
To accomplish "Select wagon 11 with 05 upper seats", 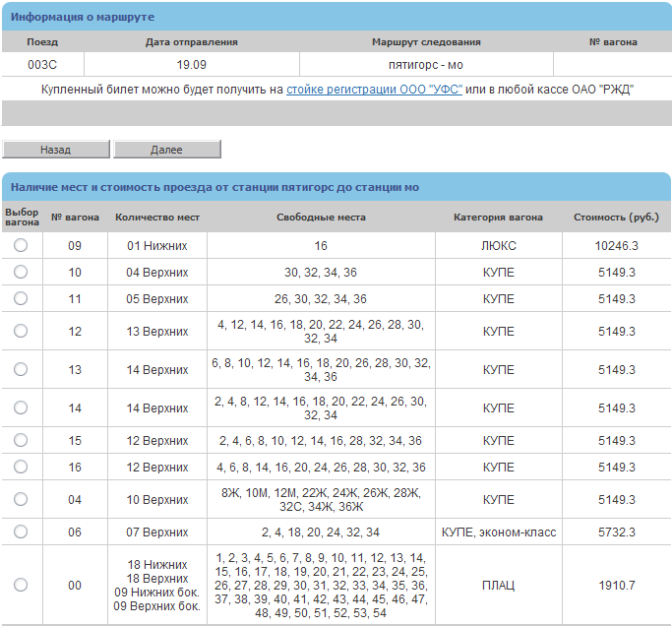I will [x=21, y=298].
